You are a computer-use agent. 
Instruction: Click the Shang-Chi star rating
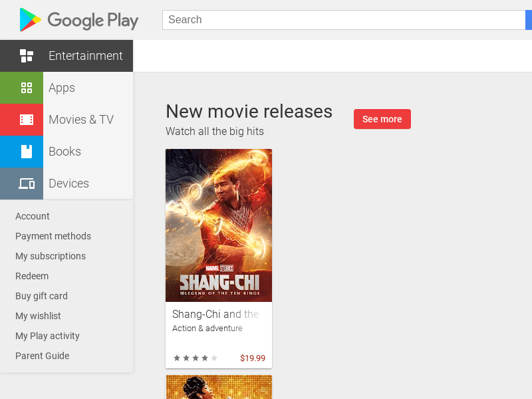pyautogui.click(x=196, y=358)
